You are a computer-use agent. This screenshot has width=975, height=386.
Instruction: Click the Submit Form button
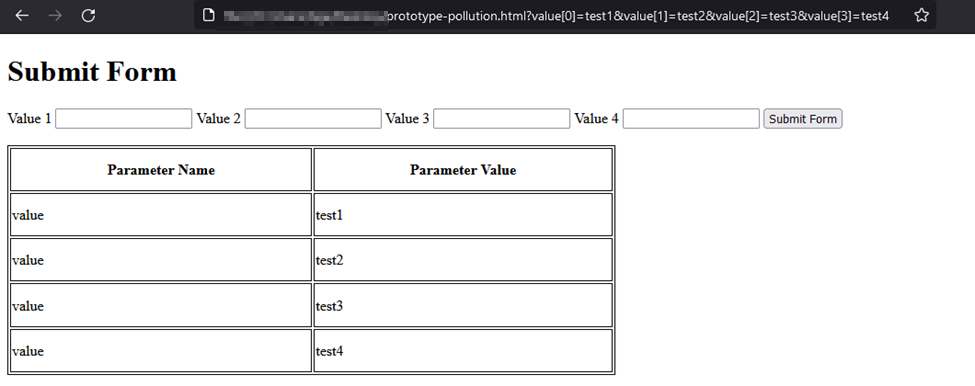[803, 119]
